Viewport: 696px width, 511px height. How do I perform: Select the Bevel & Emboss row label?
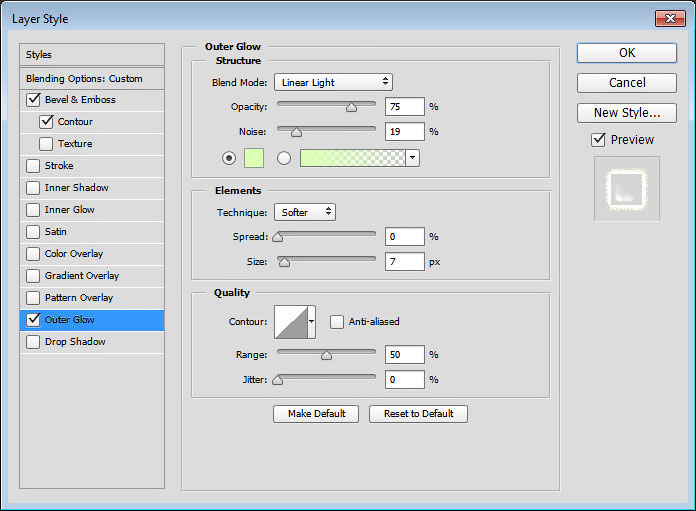80,99
